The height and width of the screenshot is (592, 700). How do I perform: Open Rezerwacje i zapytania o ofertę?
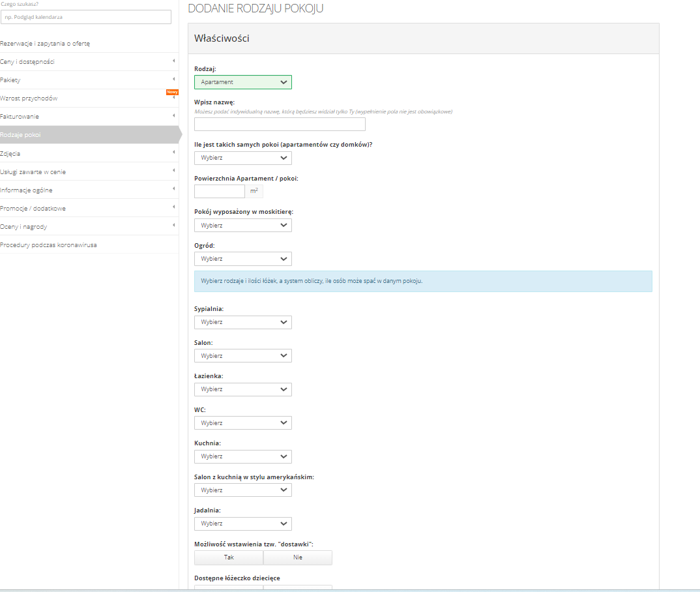pyautogui.click(x=46, y=43)
